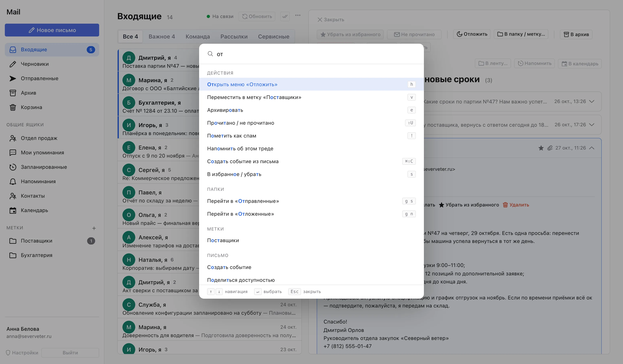
Task: Click the Запланированные clock icon
Action: [13, 167]
